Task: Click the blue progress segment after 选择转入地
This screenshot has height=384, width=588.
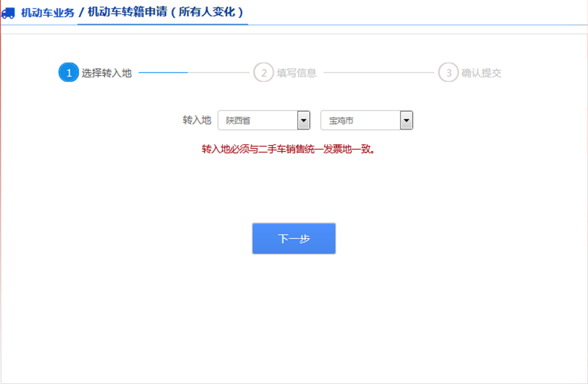Action: [x=163, y=73]
